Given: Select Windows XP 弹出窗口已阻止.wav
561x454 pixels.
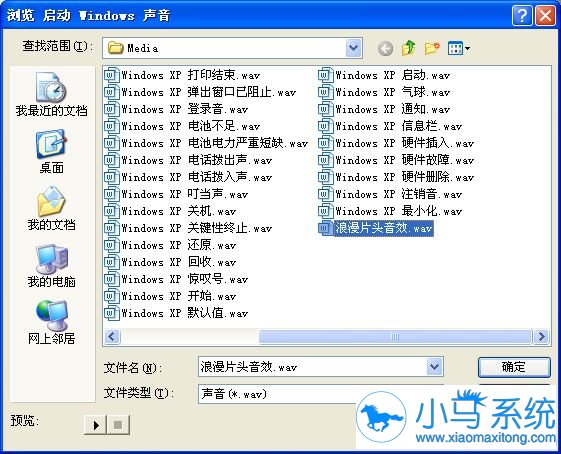Looking at the screenshot, I should pyautogui.click(x=200, y=92).
